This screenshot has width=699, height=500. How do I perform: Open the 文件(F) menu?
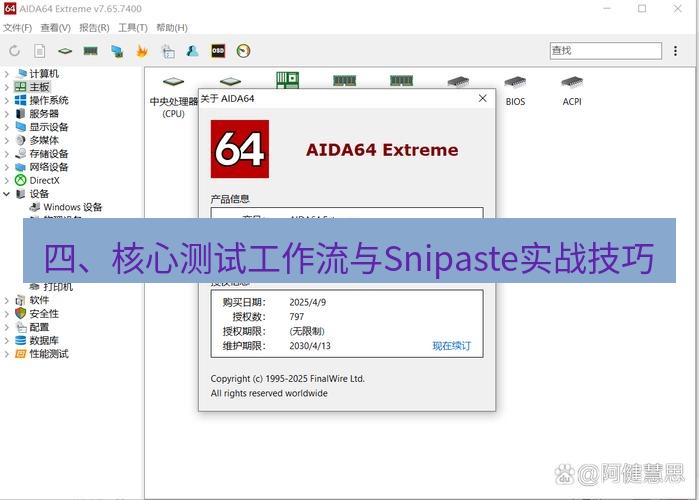point(18,28)
